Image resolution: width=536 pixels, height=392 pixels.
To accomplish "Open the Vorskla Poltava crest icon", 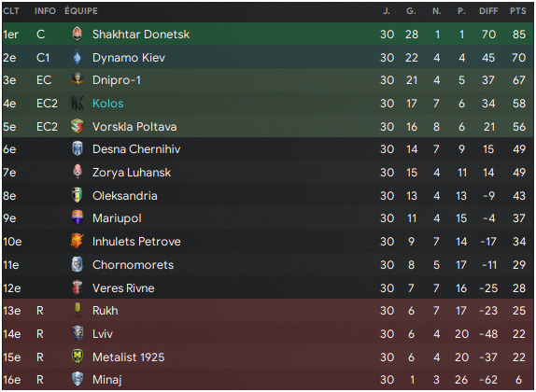I will tap(78, 126).
